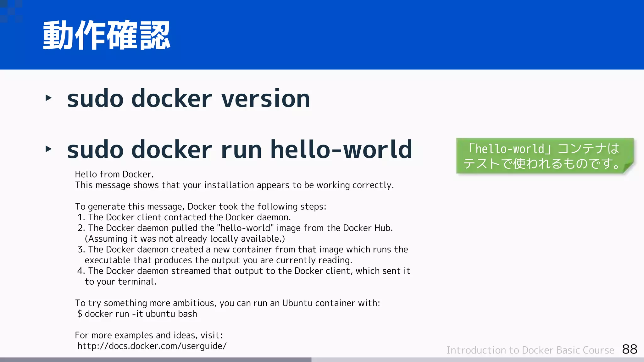Click step 4 about daemon streamed that output
Image resolution: width=644 pixels, height=362 pixels.
244,271
